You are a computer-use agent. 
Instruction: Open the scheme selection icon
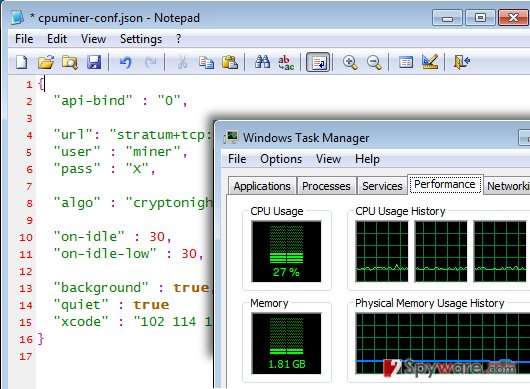(x=406, y=63)
